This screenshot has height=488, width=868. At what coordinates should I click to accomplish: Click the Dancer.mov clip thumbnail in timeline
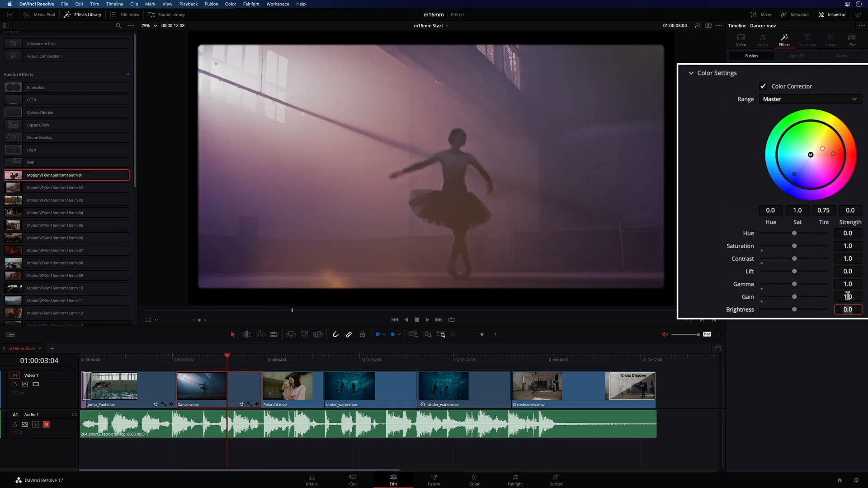pos(202,385)
